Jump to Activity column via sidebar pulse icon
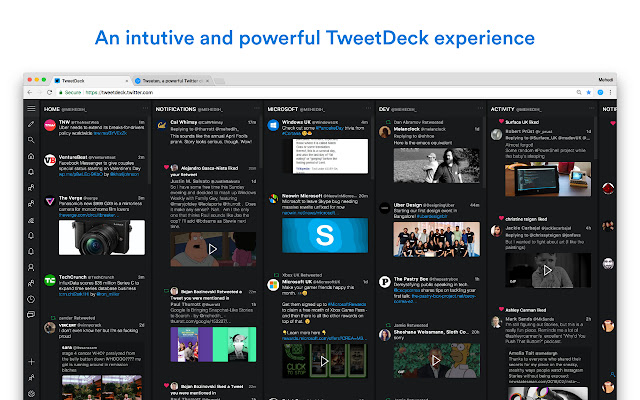The width and height of the screenshot is (640, 400). coord(31,220)
